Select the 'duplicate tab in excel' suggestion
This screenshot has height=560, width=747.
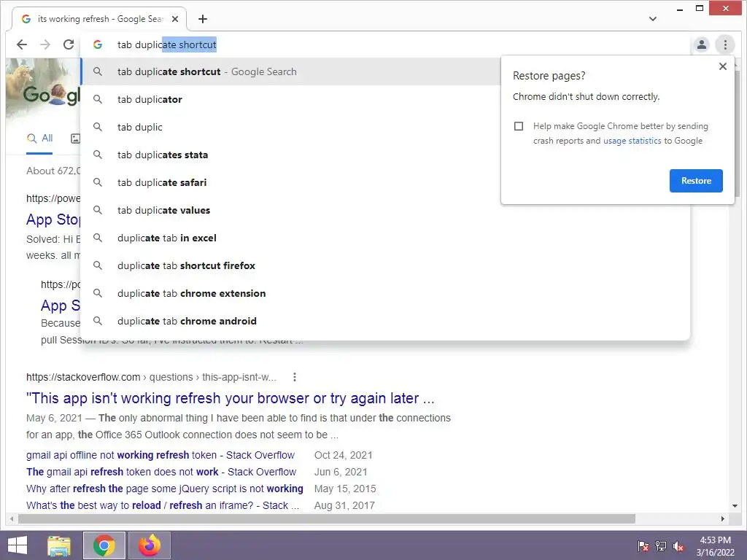tap(385, 238)
